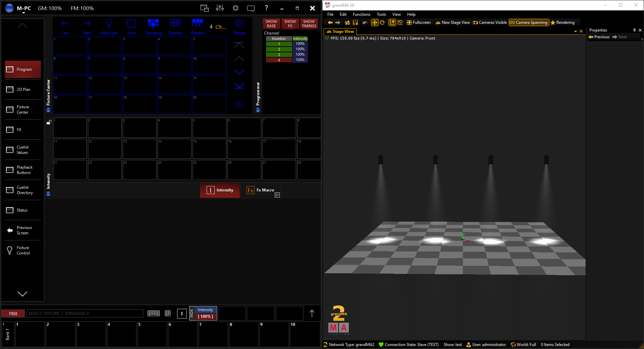This screenshot has height=349, width=644.
Task: Click the Reselect fixtures icon
Action: coord(198,23)
